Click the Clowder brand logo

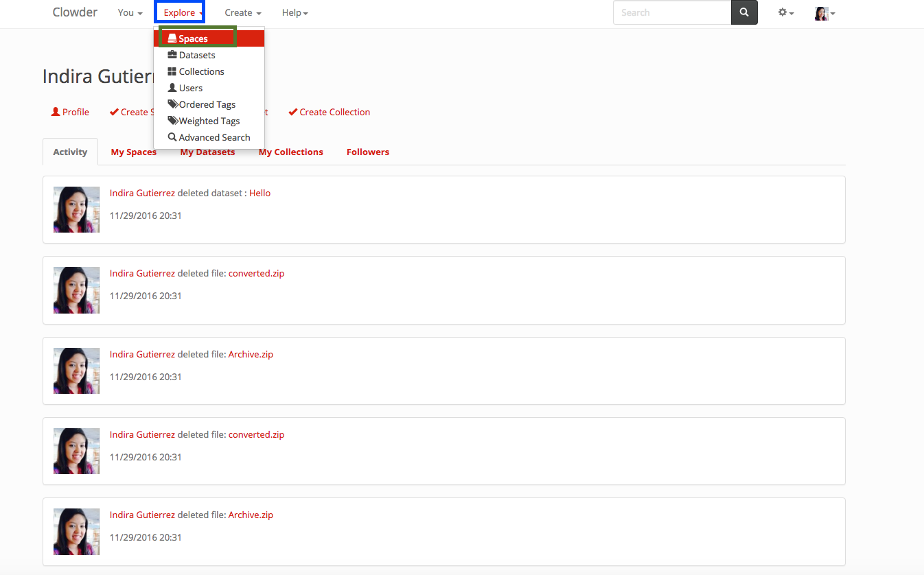point(75,12)
